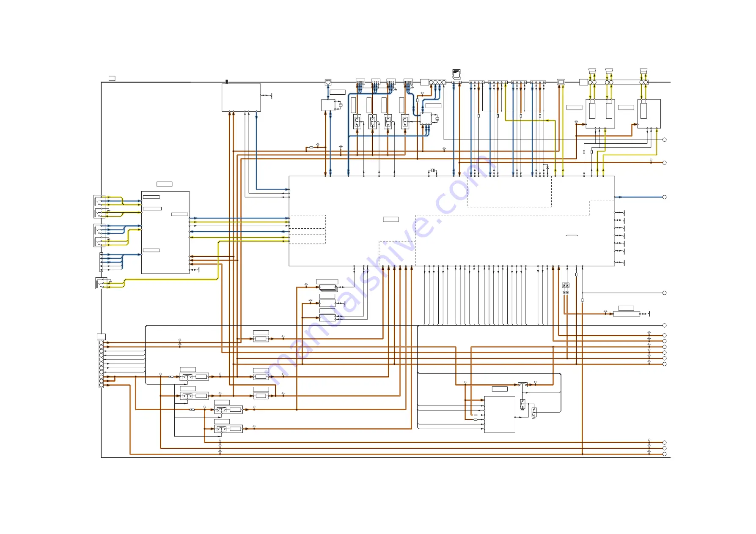Select the five-pin connector strip on left edge

[101, 262]
